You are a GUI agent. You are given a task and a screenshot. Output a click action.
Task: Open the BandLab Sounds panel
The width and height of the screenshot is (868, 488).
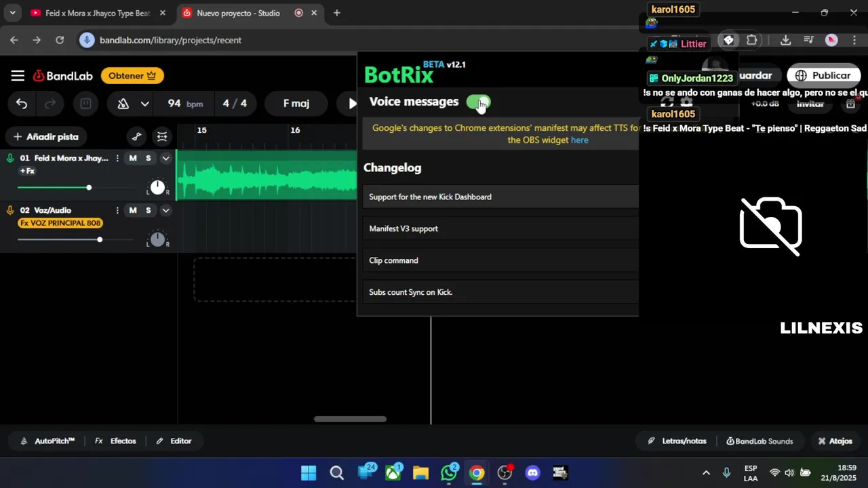coord(759,441)
